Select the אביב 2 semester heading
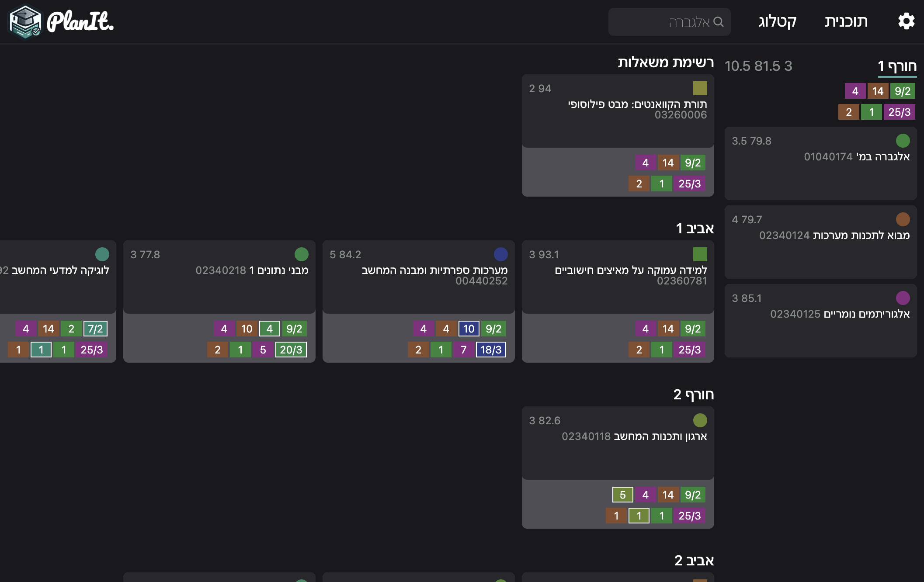The height and width of the screenshot is (582, 924). coord(694,560)
